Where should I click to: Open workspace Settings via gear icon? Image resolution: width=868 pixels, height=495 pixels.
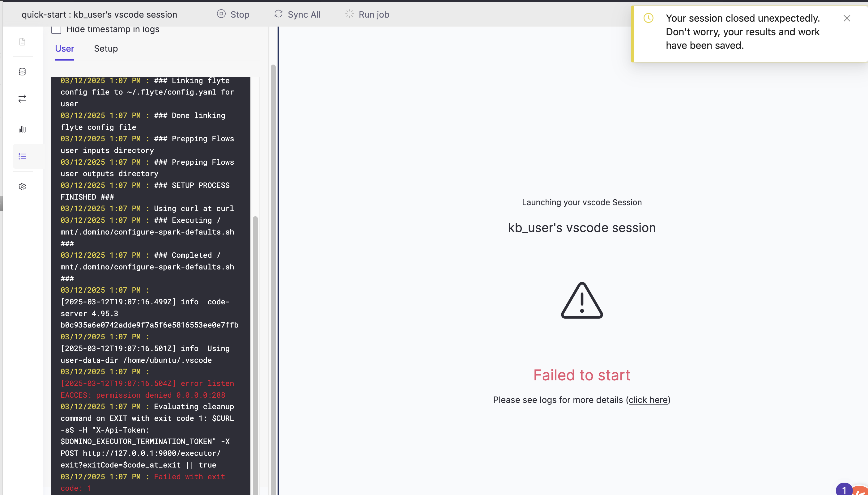[22, 186]
